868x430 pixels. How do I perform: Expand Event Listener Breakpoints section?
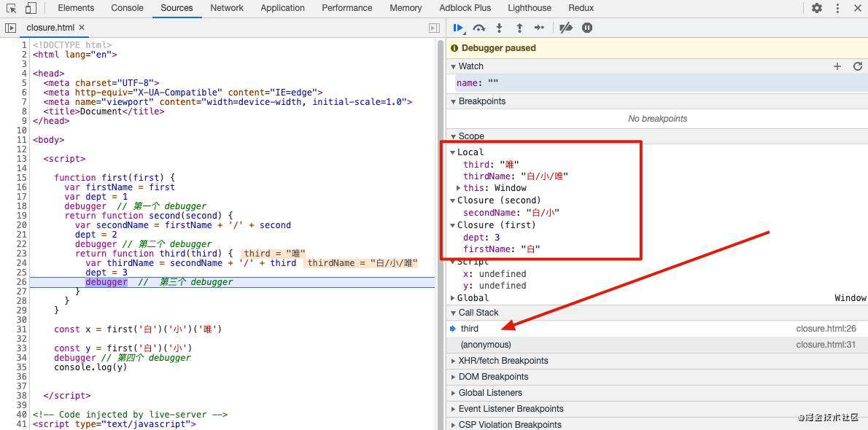pos(454,409)
